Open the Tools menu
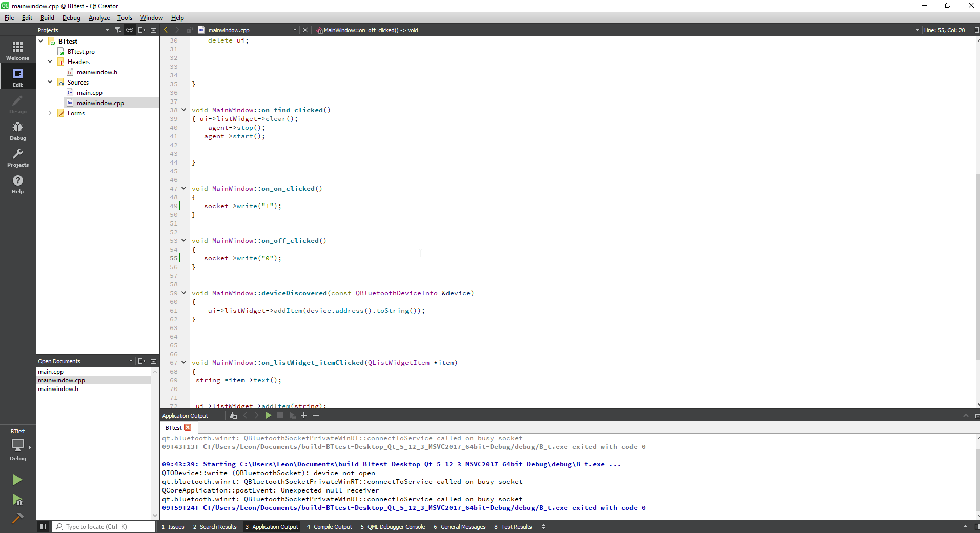This screenshot has width=980, height=533. point(125,17)
